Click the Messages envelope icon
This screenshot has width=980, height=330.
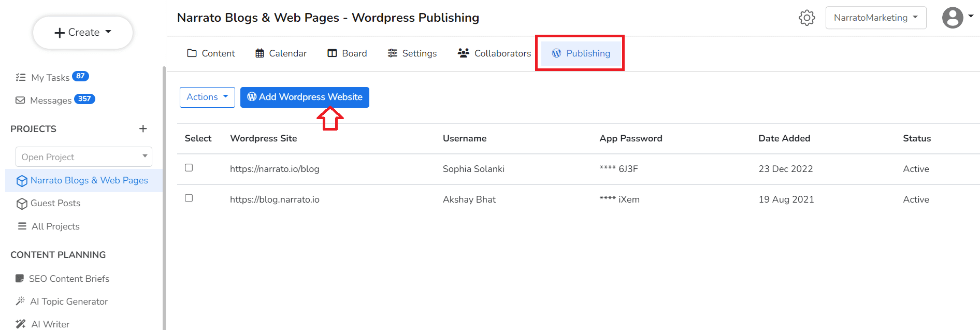pyautogui.click(x=20, y=100)
